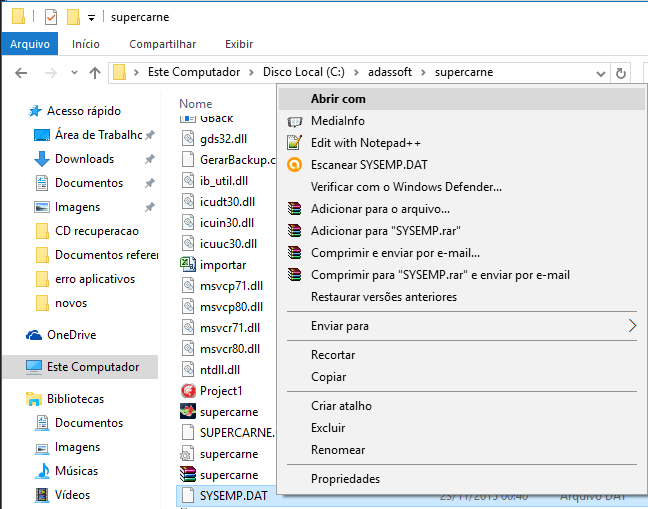Screen dimensions: 648x509
Task: Click the red Project1 file icon
Action: click(x=188, y=390)
